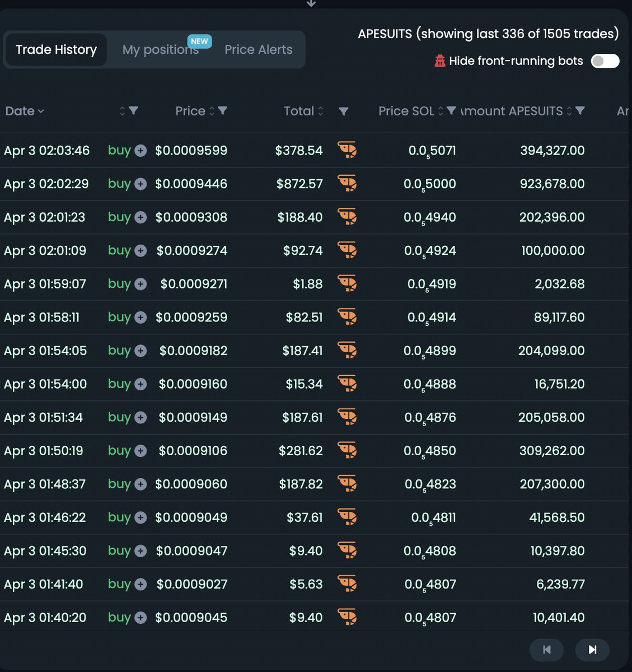Toggle Hide front-running bots switch
The image size is (632, 672).
tap(605, 60)
